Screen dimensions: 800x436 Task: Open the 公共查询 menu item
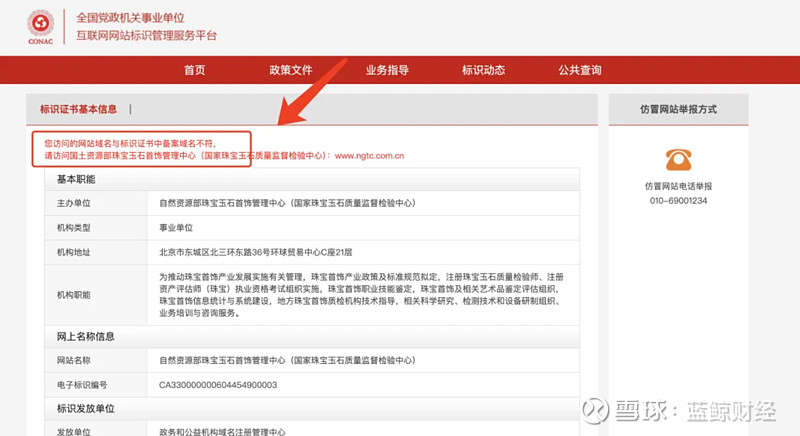[x=580, y=70]
